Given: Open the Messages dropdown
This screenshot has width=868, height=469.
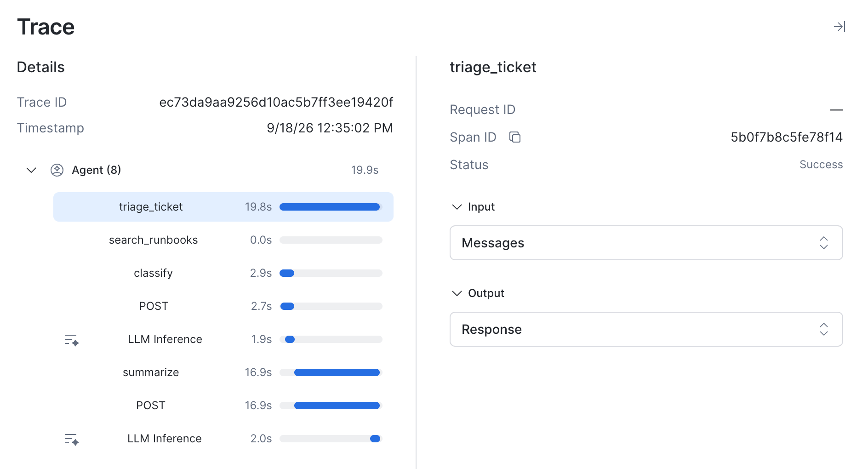Looking at the screenshot, I should [x=646, y=243].
